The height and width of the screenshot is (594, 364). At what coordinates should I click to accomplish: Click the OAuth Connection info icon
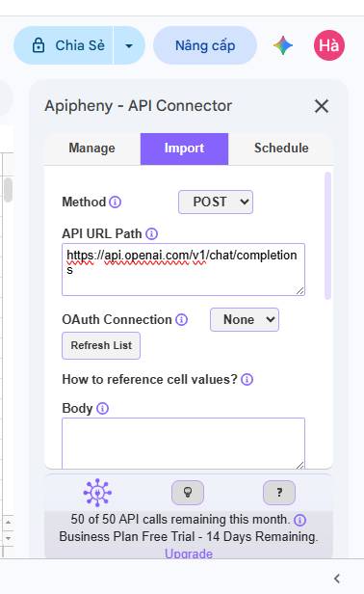click(182, 320)
